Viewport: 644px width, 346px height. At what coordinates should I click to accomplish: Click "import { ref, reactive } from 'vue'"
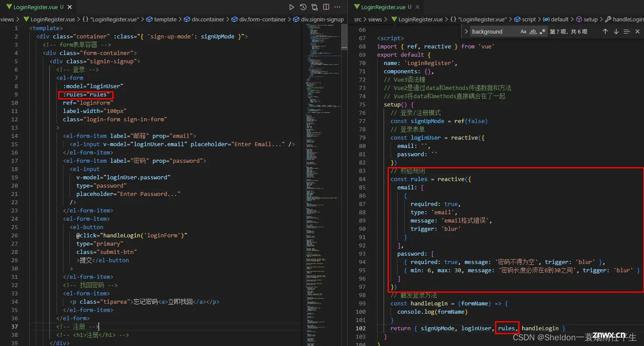pos(436,46)
